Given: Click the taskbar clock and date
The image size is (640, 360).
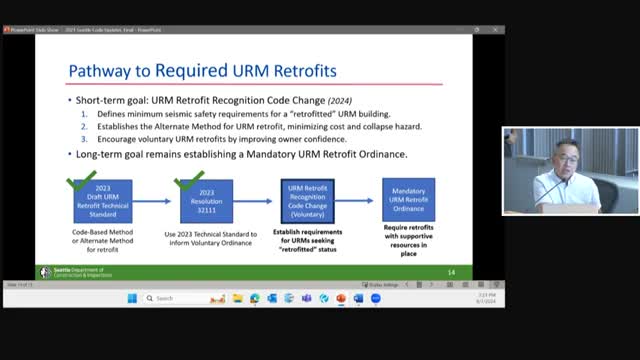Looking at the screenshot, I should click(x=486, y=298).
